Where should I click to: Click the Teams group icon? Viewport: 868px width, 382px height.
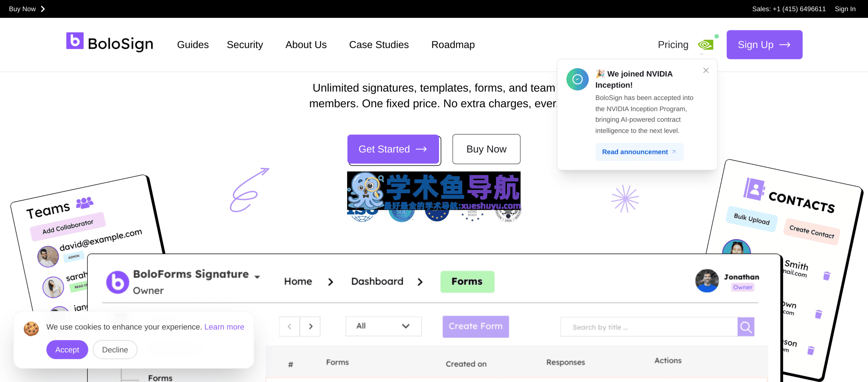[84, 202]
